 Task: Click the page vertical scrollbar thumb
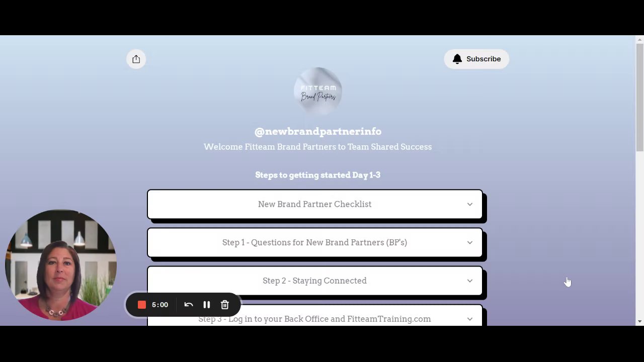(639, 97)
